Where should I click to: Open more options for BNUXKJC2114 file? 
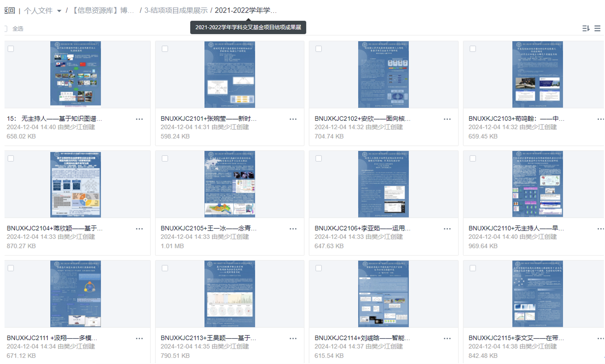coord(447,339)
